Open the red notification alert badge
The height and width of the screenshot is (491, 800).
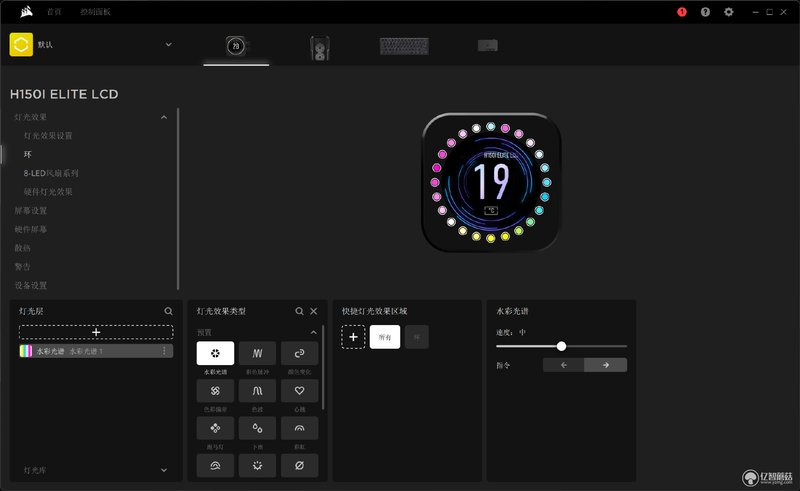[682, 12]
